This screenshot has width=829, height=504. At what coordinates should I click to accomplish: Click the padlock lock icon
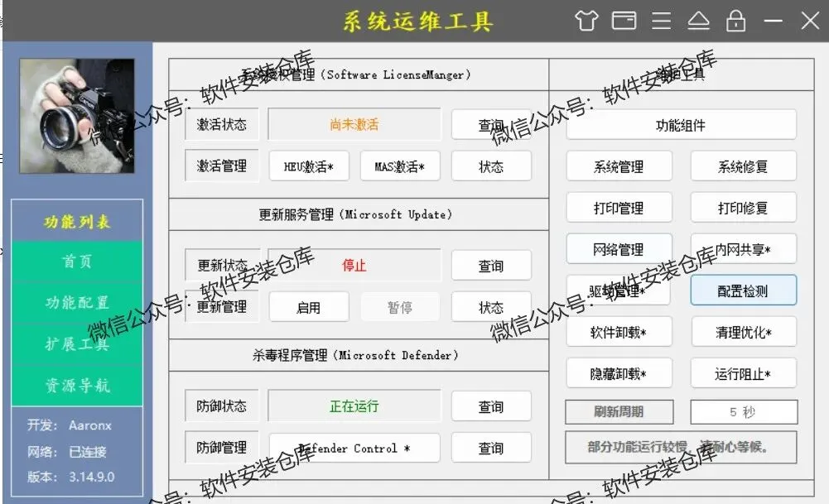pos(736,21)
